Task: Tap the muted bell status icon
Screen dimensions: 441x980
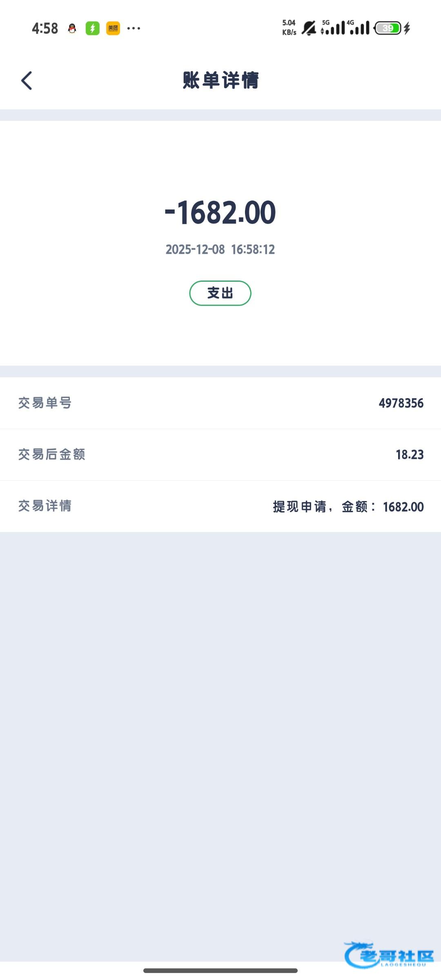Action: click(x=309, y=28)
